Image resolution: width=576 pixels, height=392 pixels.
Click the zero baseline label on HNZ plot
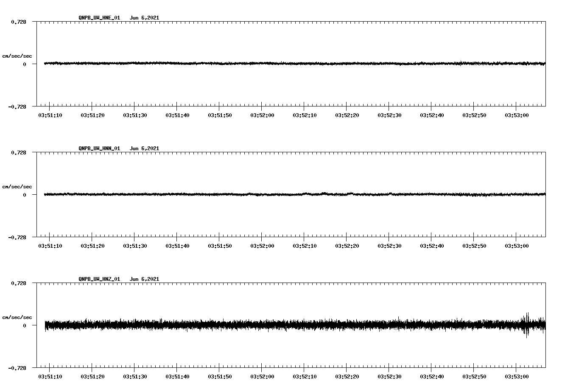point(25,326)
